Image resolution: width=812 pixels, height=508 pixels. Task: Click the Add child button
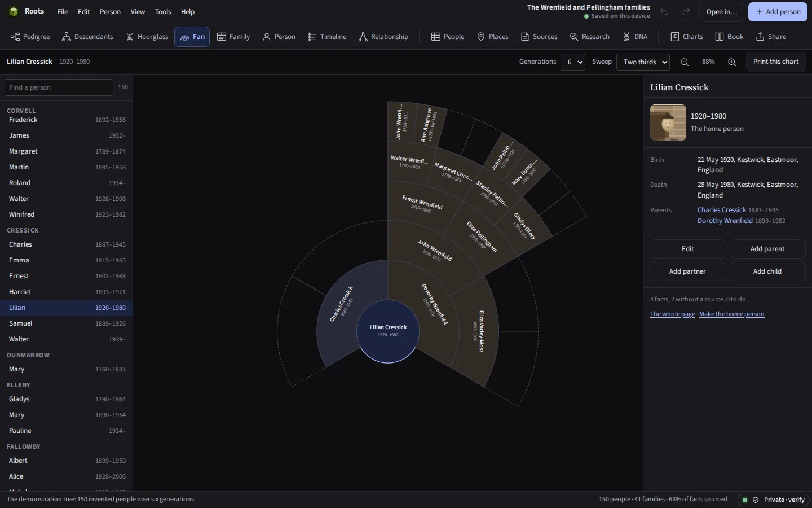pos(767,271)
